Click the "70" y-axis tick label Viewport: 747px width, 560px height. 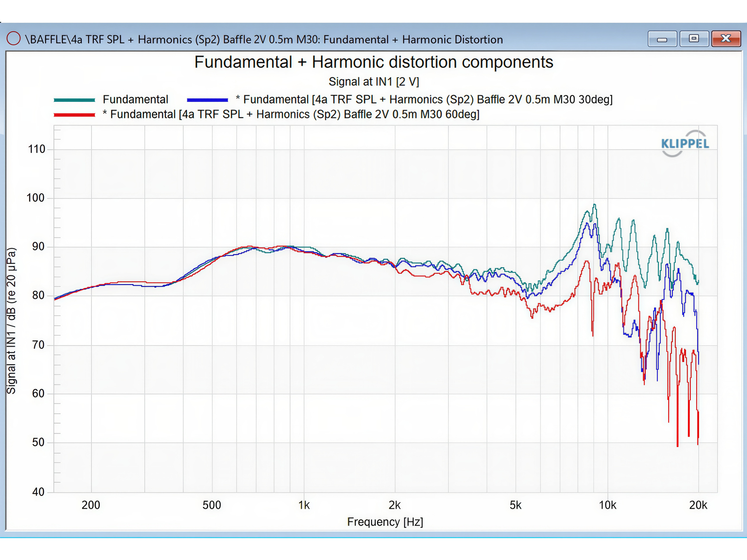pyautogui.click(x=38, y=345)
